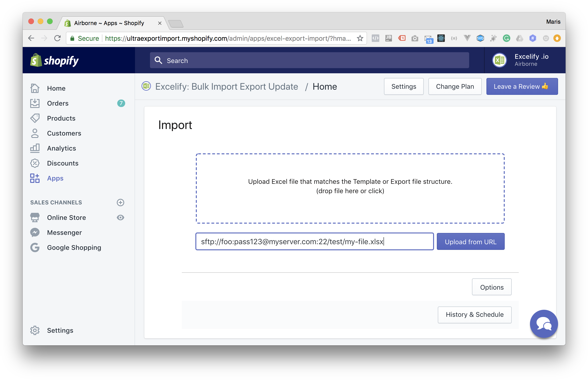Click the Google Shopping G icon
The image size is (588, 380).
(x=35, y=247)
